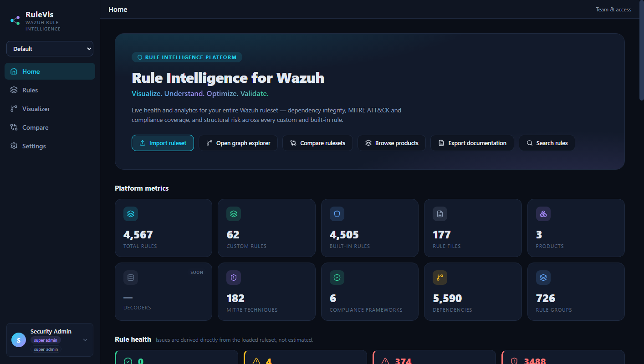Viewport: 644px width, 364px height.
Task: Open Settings in the sidebar
Action: [50, 146]
